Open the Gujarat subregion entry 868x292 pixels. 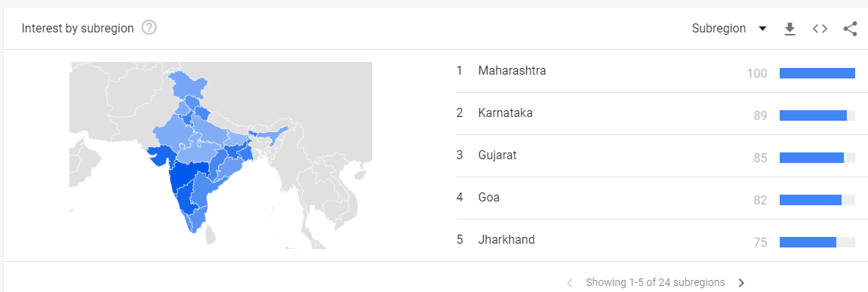tap(497, 155)
